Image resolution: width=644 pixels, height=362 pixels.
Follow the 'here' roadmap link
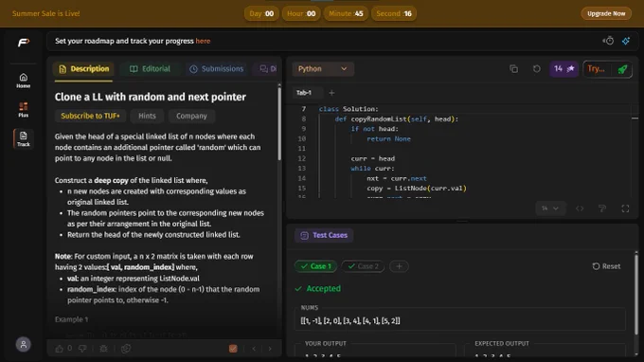tap(203, 41)
